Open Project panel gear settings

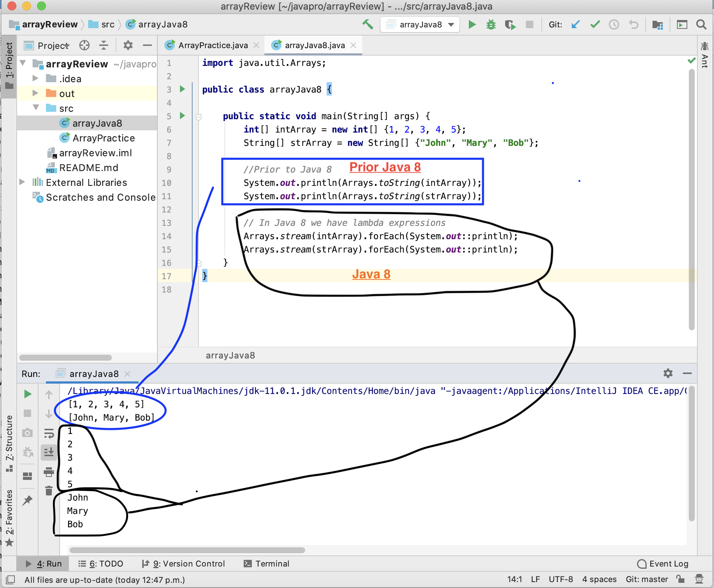(x=128, y=45)
